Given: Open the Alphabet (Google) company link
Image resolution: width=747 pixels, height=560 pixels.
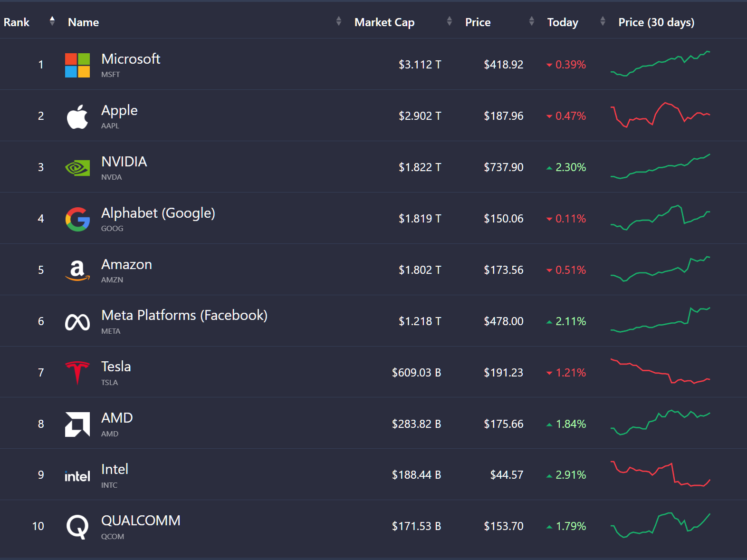Looking at the screenshot, I should point(158,213).
